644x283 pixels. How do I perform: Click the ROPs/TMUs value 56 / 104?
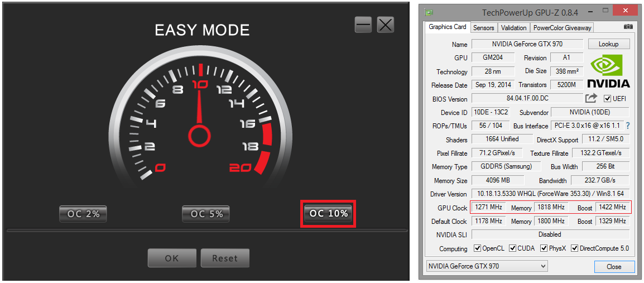489,126
